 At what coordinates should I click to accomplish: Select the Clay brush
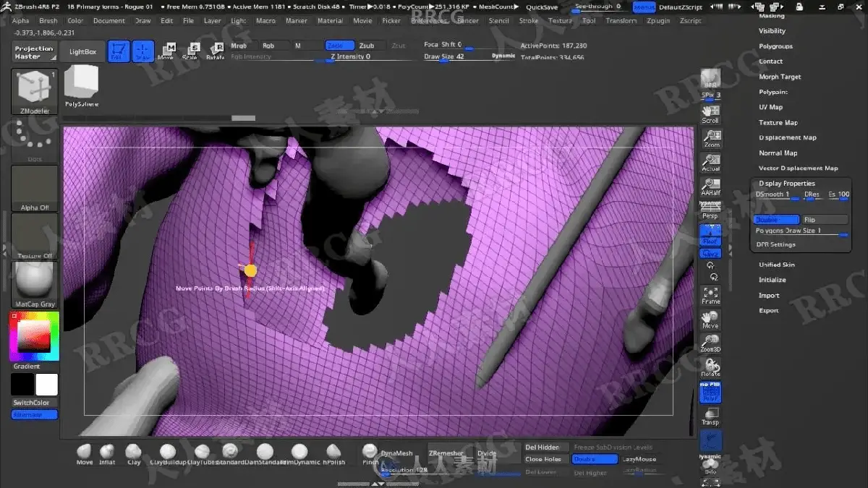point(134,454)
